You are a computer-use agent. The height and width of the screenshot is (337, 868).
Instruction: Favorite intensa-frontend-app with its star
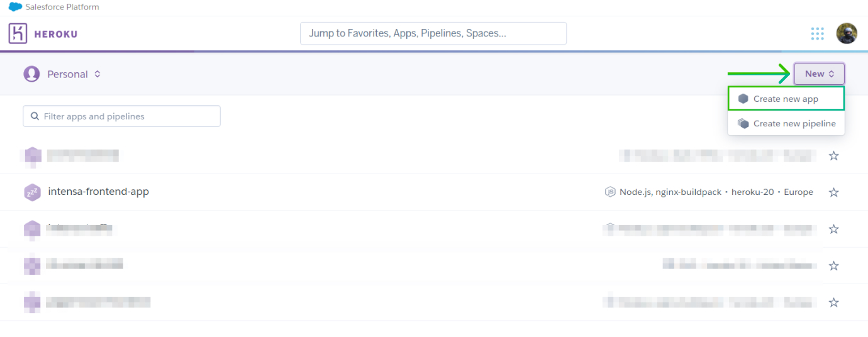[x=833, y=192]
